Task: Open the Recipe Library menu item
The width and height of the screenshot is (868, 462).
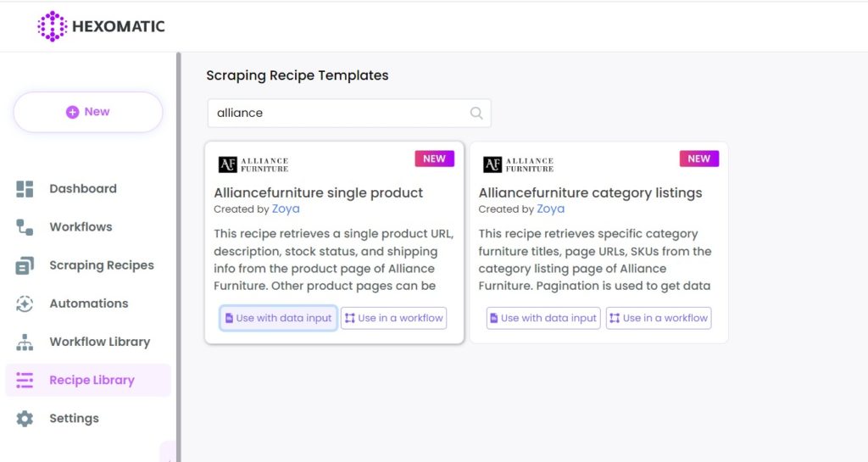Action: pos(88,380)
